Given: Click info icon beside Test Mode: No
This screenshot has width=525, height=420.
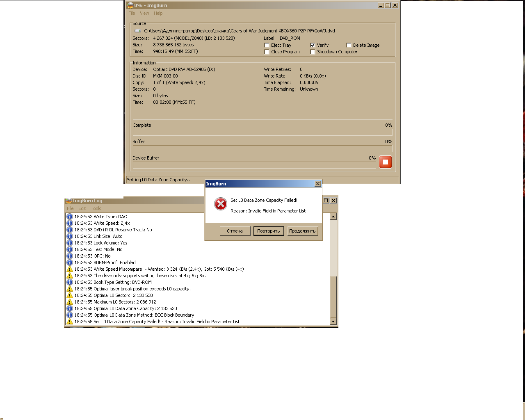Looking at the screenshot, I should click(x=70, y=249).
